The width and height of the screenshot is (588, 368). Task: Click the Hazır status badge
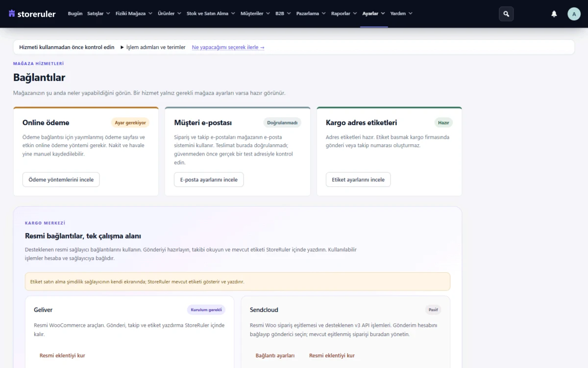coord(443,123)
